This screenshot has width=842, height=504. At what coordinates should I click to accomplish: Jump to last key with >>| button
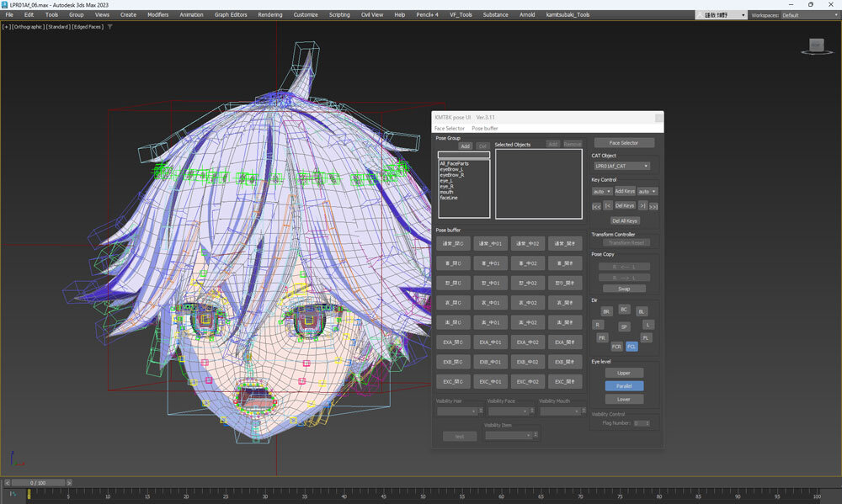tap(653, 206)
